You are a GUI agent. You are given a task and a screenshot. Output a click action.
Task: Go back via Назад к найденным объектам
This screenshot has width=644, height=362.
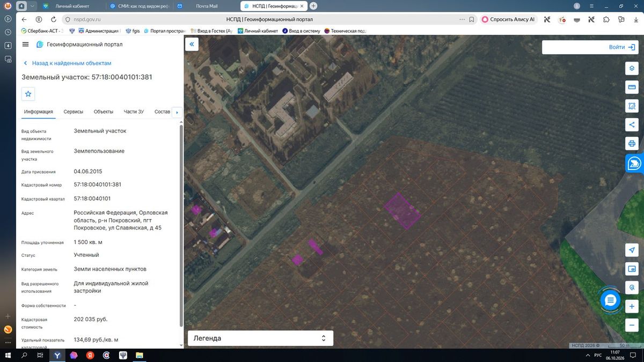(x=67, y=63)
